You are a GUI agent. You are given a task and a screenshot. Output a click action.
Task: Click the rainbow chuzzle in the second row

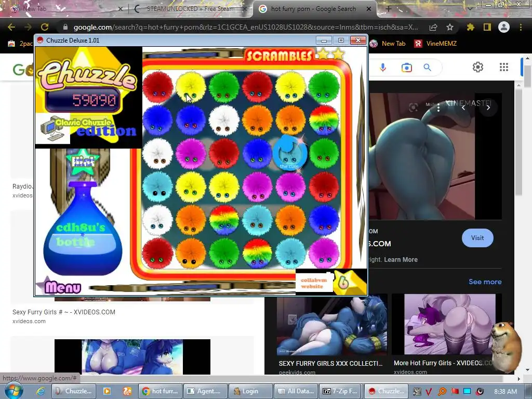[x=324, y=121]
